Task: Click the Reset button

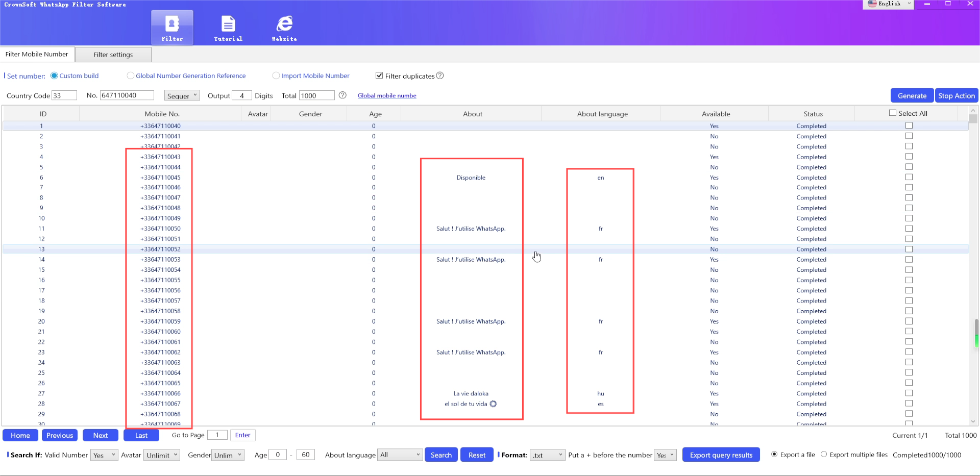Action: click(x=477, y=455)
